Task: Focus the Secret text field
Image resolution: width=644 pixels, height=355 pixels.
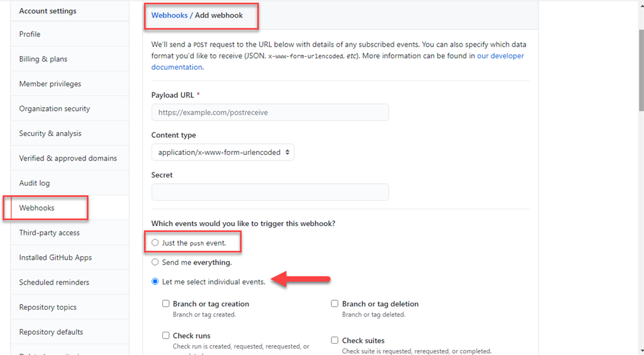Action: (270, 192)
